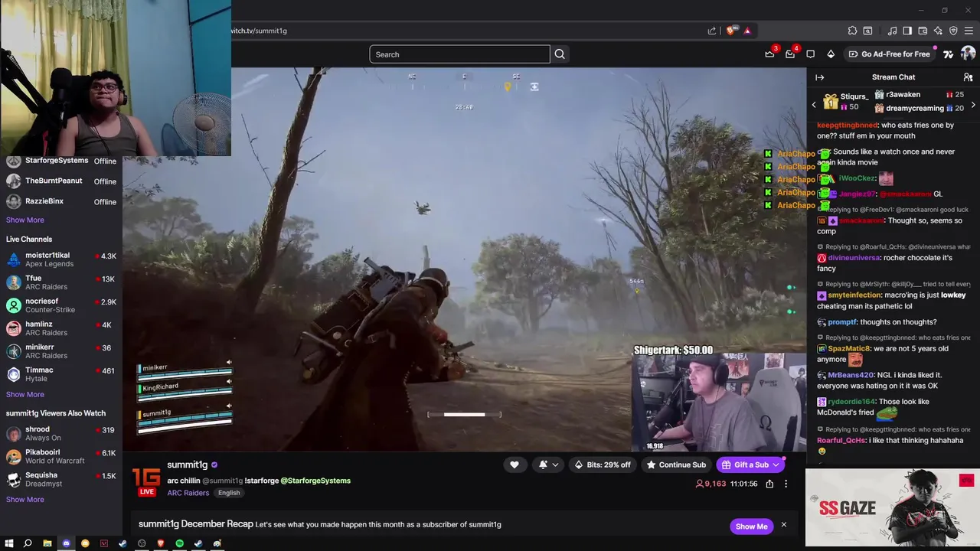This screenshot has width=980, height=551.
Task: Open Sequisha Dreadmyst channel
Action: click(x=61, y=480)
